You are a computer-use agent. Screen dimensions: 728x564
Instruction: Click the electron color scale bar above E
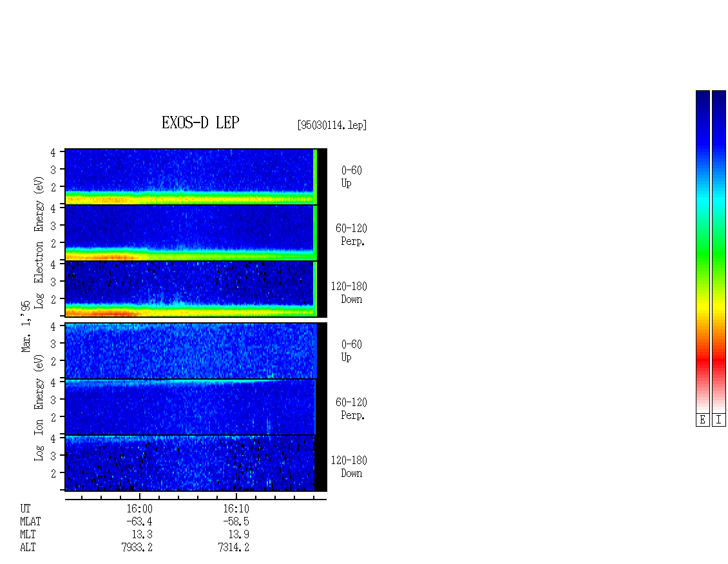(702, 251)
